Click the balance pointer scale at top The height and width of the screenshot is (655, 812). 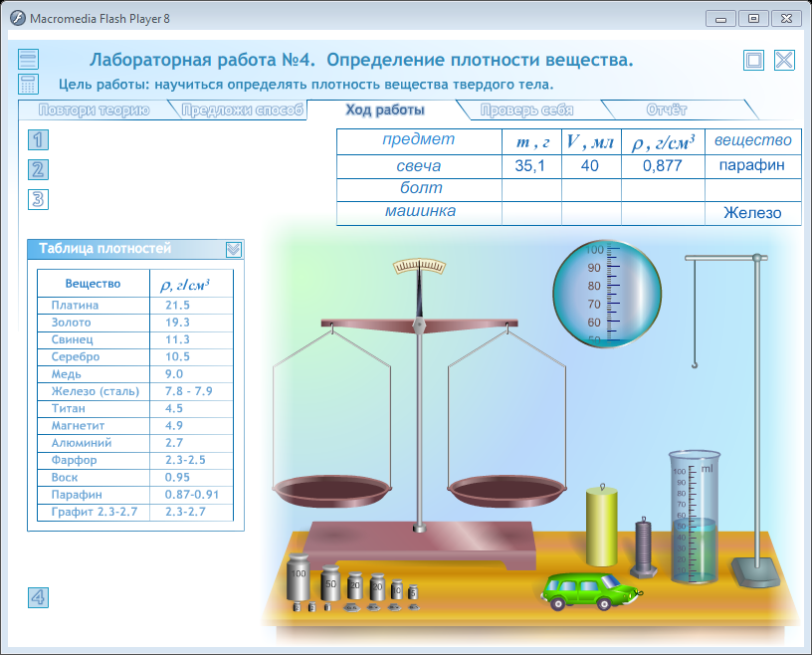click(x=420, y=267)
